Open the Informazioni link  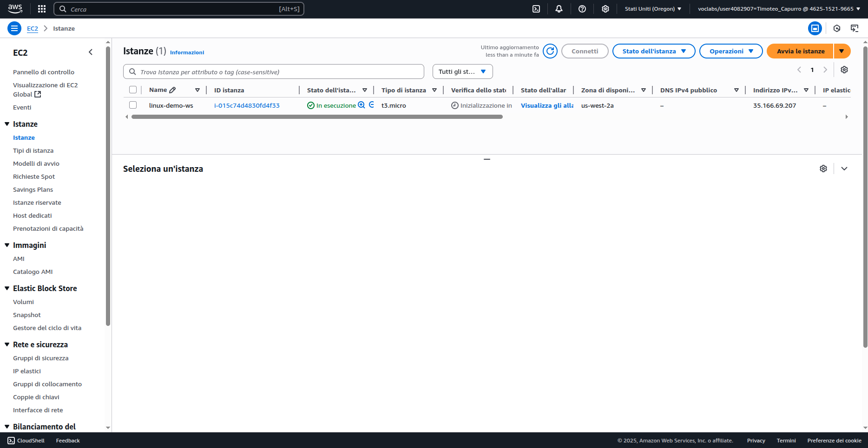[187, 52]
